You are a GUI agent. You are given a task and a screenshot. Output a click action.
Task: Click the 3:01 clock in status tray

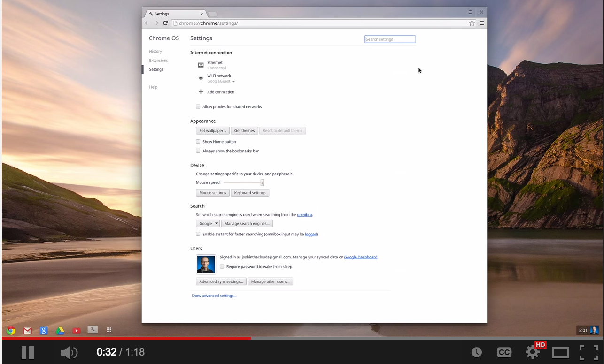[x=583, y=330]
